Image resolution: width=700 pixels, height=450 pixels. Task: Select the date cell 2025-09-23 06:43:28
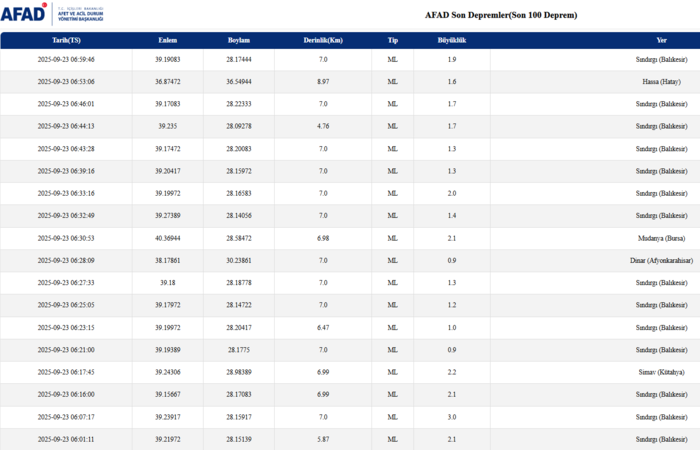(x=66, y=149)
